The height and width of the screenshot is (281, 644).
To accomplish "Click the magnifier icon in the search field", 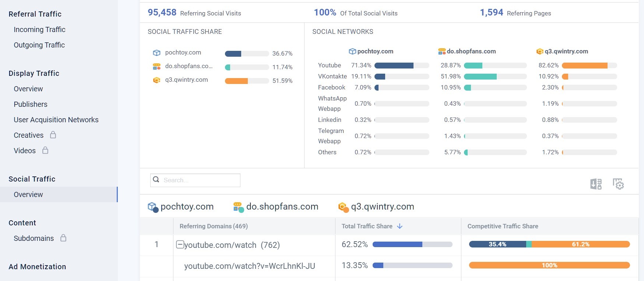I will point(156,179).
